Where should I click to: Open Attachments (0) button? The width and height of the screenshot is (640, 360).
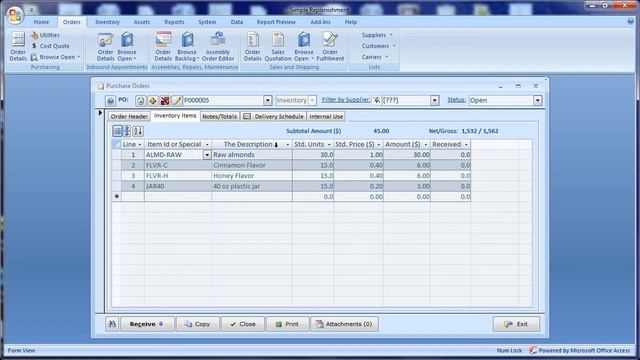(x=344, y=324)
